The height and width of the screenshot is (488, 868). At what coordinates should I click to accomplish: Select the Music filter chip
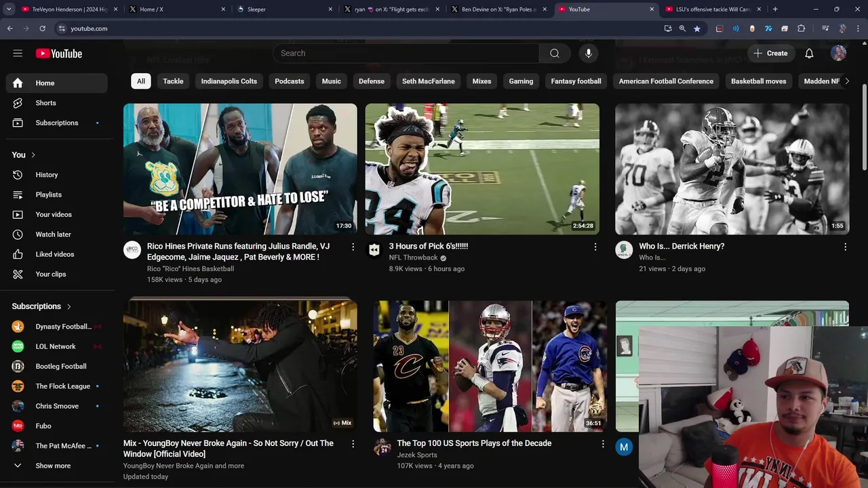[332, 81]
